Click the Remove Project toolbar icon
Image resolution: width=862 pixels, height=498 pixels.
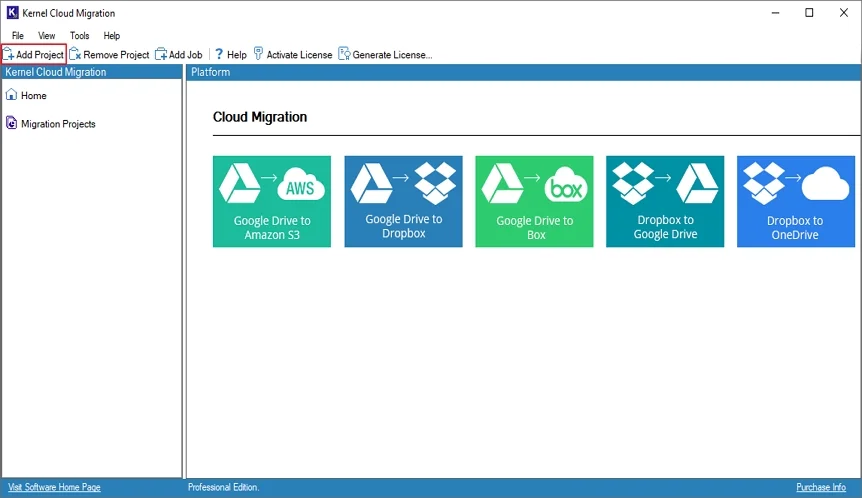coord(75,54)
